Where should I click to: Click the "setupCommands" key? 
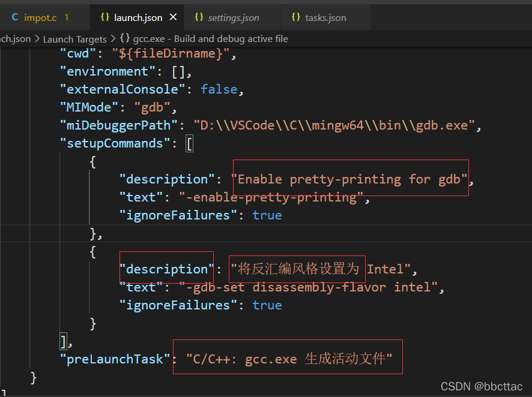(x=115, y=143)
